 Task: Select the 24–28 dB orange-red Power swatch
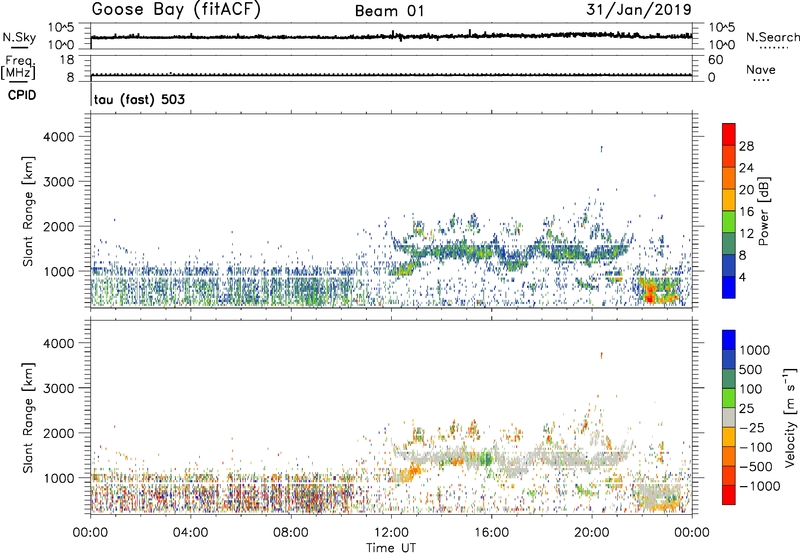(x=729, y=156)
